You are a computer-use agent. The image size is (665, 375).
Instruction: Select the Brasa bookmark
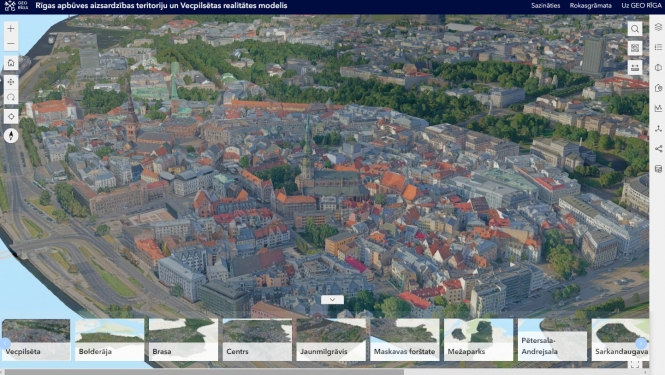[183, 340]
